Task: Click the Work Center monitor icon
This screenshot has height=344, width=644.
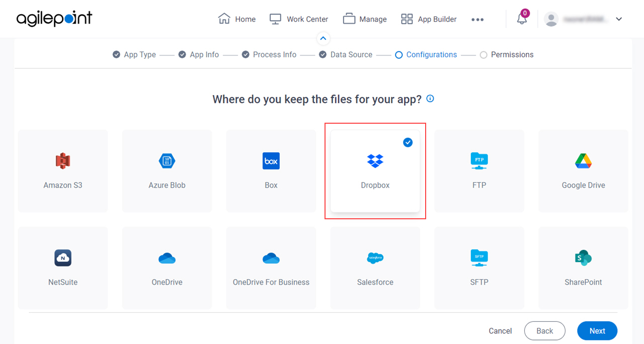Action: pos(275,19)
